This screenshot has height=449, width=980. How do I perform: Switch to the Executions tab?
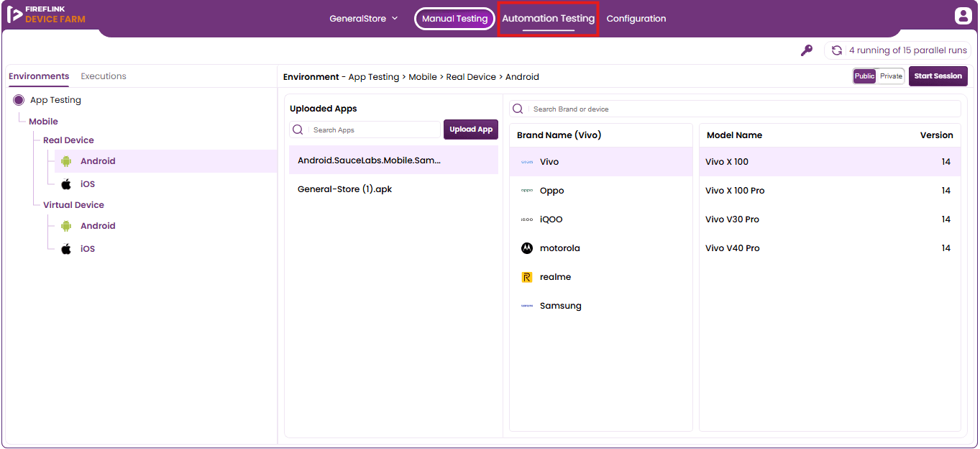click(104, 76)
